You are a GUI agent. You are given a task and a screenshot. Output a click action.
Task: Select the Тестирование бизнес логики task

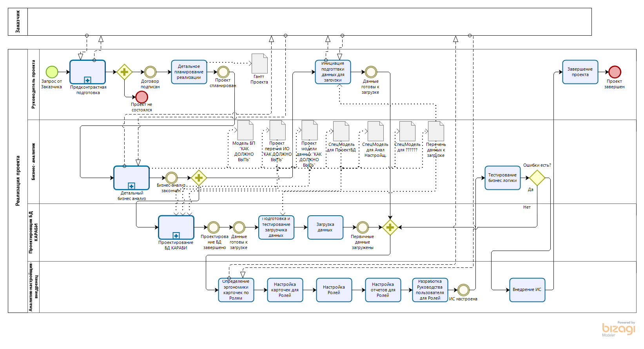click(503, 178)
